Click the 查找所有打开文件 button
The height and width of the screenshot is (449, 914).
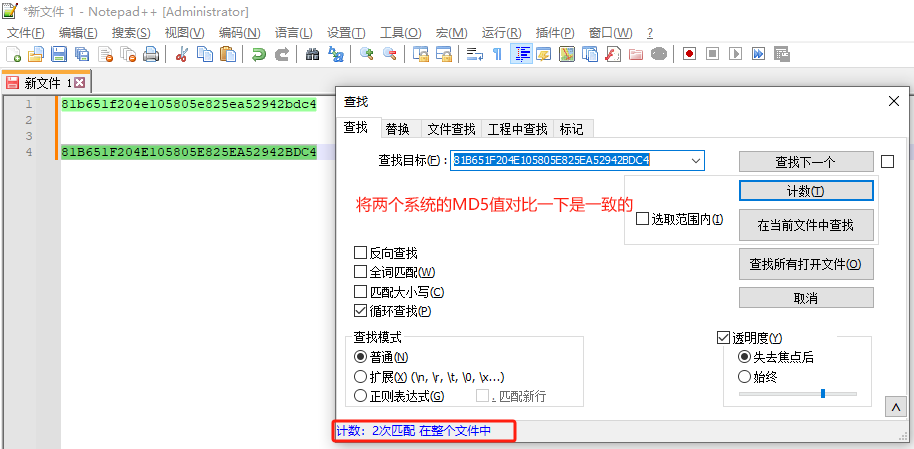coord(806,264)
